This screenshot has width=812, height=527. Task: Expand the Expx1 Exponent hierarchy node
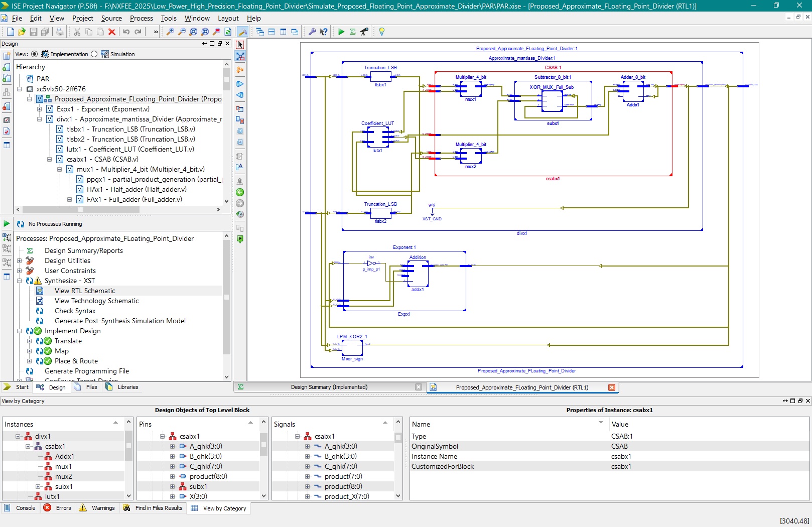pyautogui.click(x=40, y=109)
